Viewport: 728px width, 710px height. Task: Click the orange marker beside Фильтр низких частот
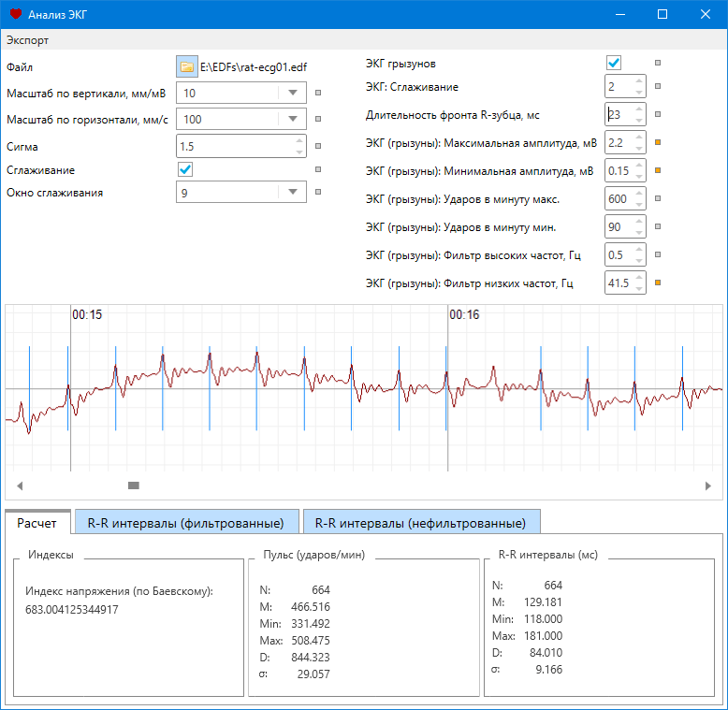pos(658,283)
